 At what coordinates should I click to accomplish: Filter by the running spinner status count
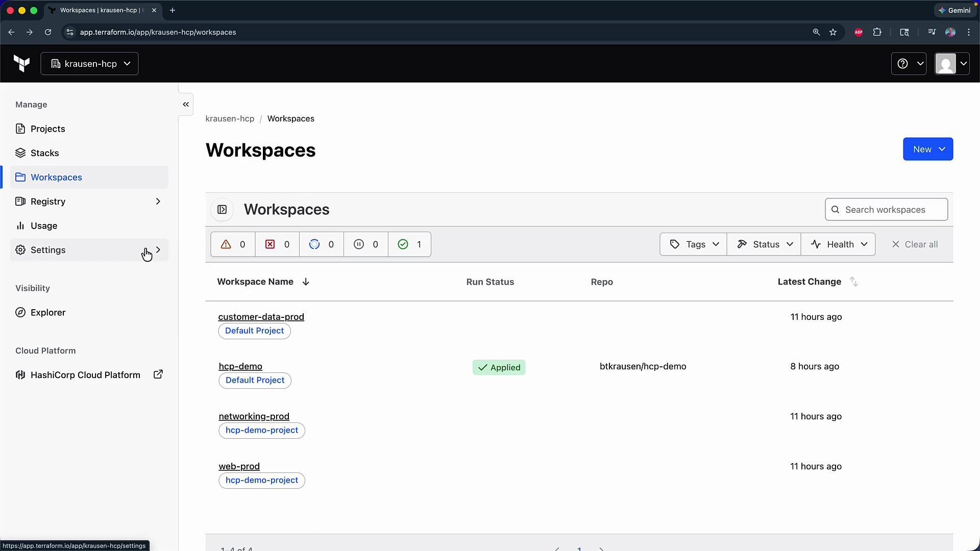pos(322,244)
